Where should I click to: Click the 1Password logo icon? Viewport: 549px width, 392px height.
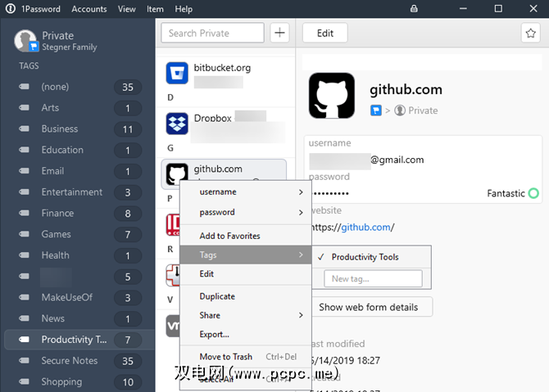[11, 8]
